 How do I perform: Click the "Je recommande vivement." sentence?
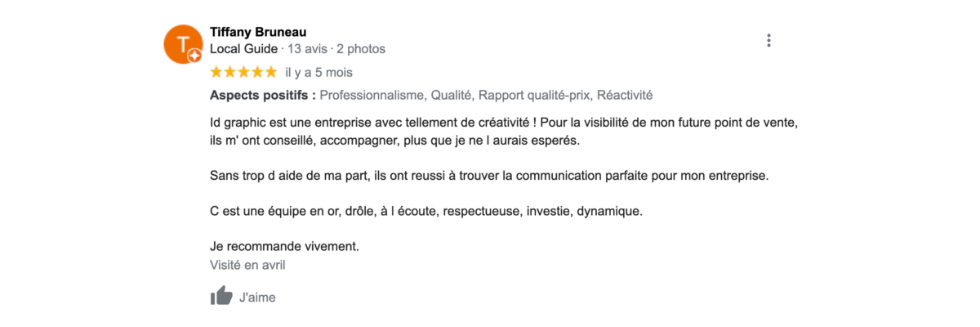284,246
